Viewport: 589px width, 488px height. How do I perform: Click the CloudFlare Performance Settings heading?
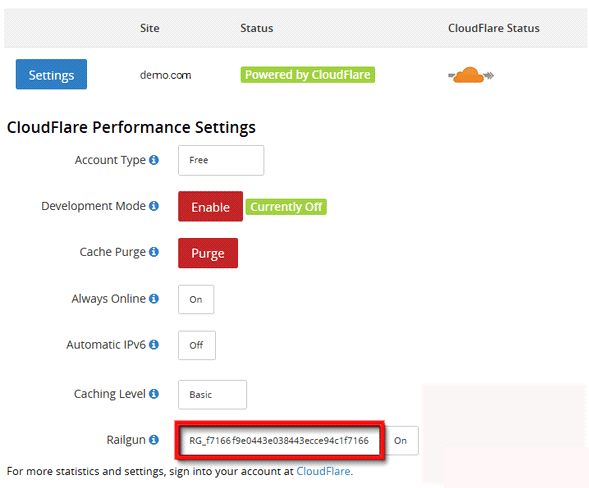click(131, 127)
